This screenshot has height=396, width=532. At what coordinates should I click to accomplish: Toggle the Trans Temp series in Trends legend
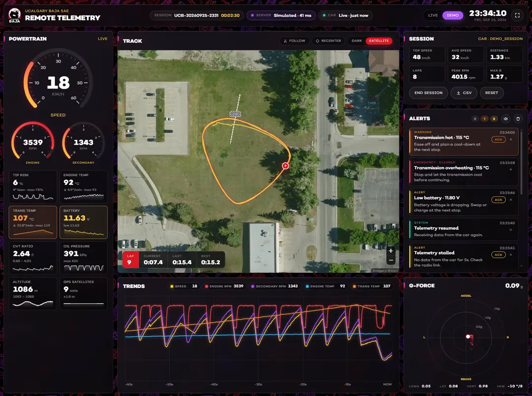[371, 287]
